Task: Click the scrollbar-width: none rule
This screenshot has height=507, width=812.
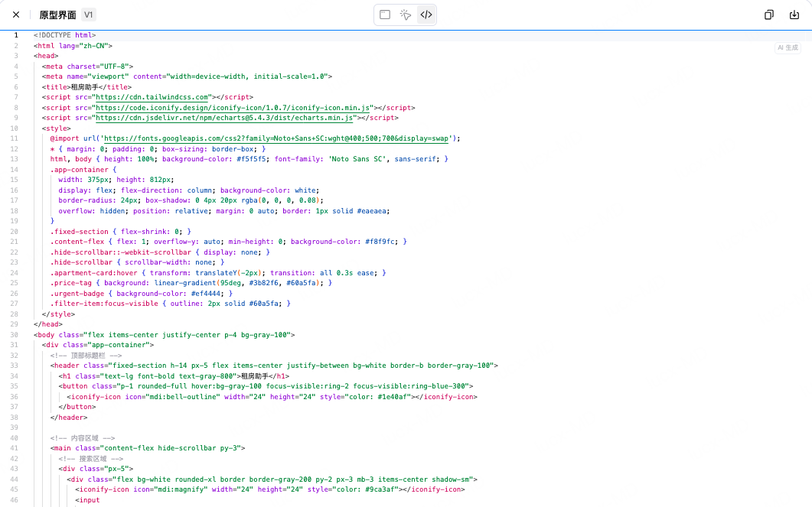Action: tap(137, 263)
